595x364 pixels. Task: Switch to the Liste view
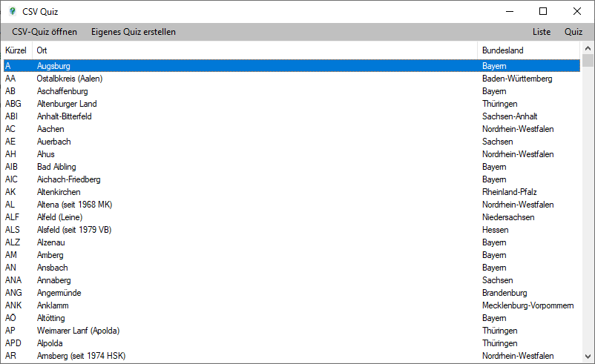pyautogui.click(x=542, y=32)
